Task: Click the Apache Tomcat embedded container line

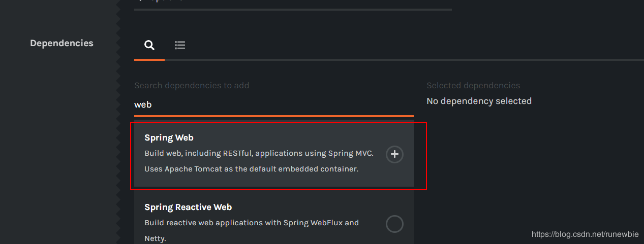Action: tap(252, 169)
